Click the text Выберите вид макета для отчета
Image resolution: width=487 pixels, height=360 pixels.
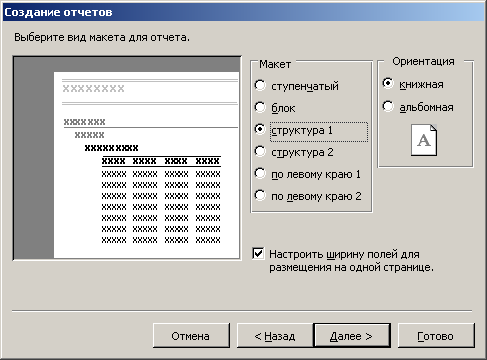[x=102, y=37]
